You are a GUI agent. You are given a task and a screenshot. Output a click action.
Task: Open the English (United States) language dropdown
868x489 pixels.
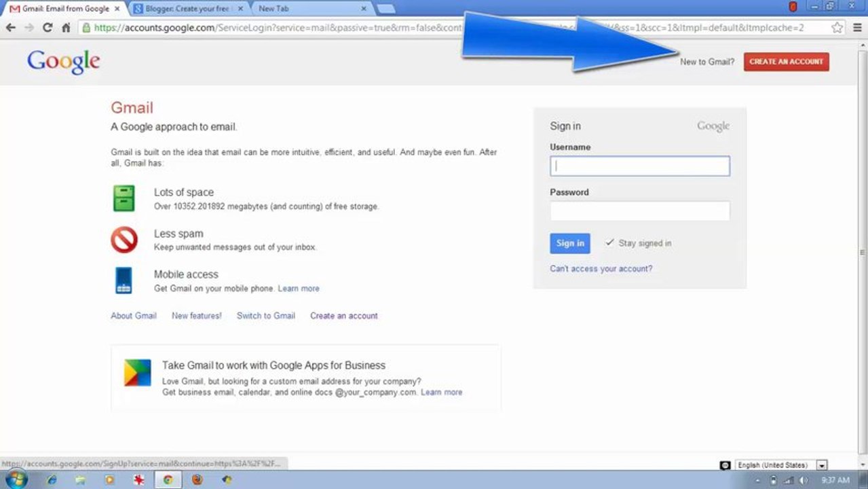point(782,465)
